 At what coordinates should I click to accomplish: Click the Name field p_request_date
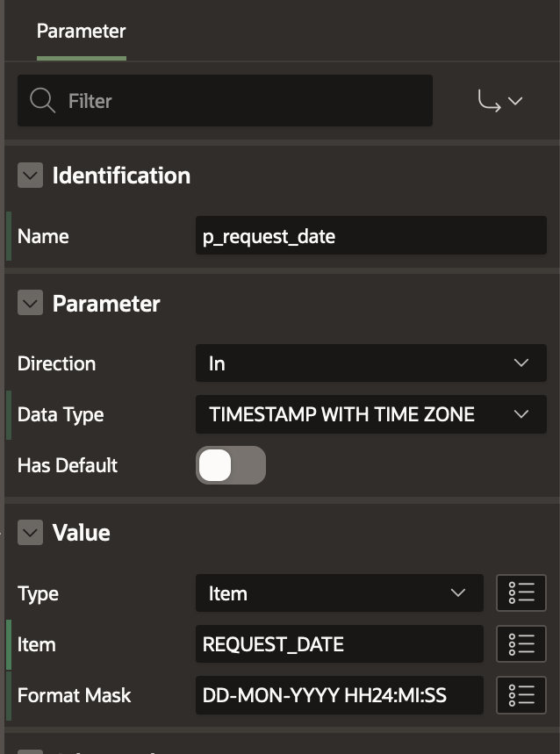pos(370,236)
